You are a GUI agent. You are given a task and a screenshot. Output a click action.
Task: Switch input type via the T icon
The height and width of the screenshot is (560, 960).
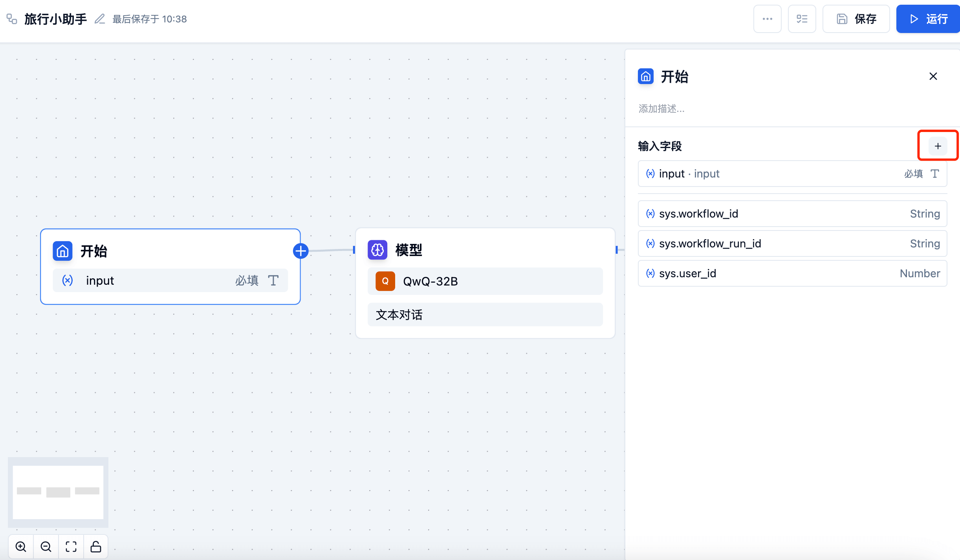[935, 174]
